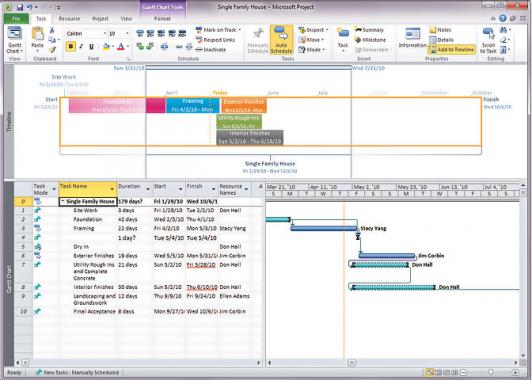Select the Framing bar in the timeline
This screenshot has height=380, width=532.
(x=193, y=105)
